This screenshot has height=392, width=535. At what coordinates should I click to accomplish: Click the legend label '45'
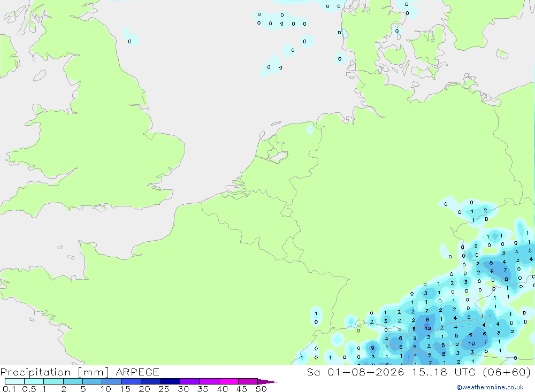point(242,389)
